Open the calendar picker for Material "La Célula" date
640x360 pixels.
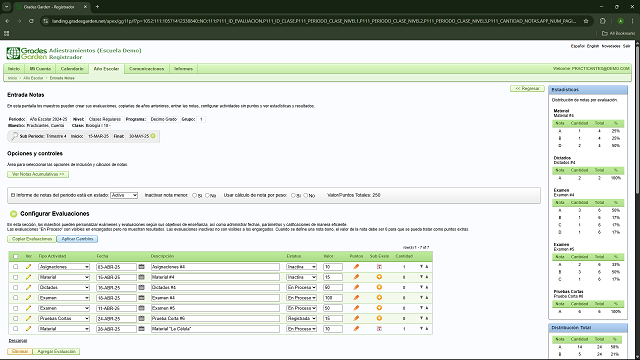(142, 329)
